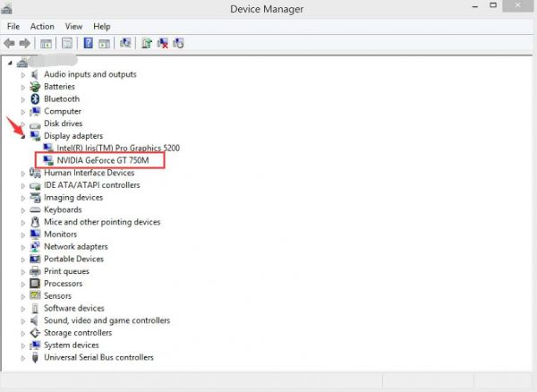Image resolution: width=537 pixels, height=392 pixels.
Task: Expand the Network adapters category arrow
Action: [x=23, y=248]
